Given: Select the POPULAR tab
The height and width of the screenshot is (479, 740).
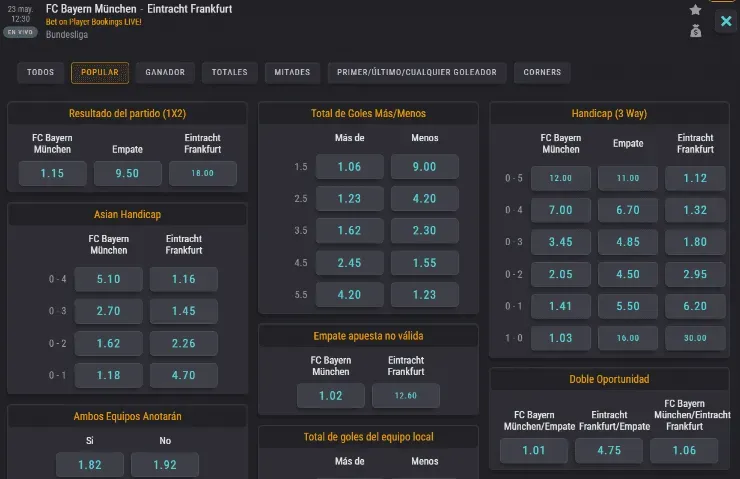Looking at the screenshot, I should (100, 72).
